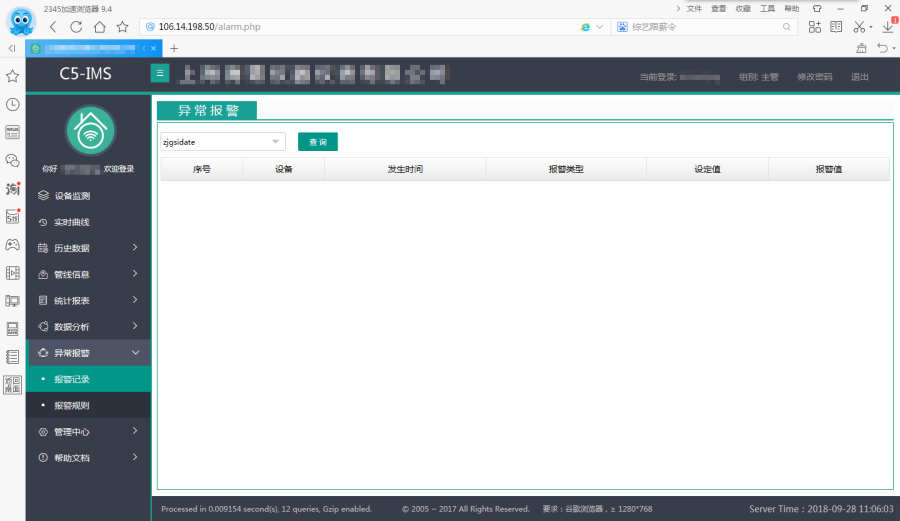
Task: Open browser 帮助 menu
Action: tap(792, 9)
